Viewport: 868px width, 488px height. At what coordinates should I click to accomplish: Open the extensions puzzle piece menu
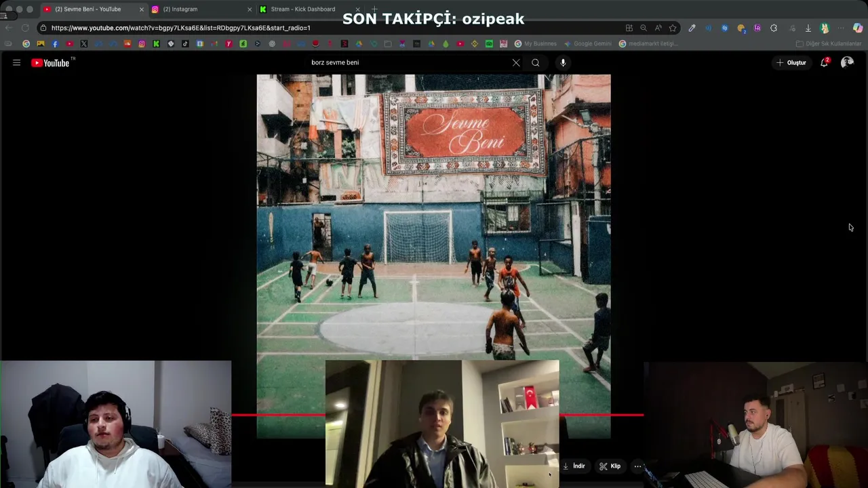[774, 28]
